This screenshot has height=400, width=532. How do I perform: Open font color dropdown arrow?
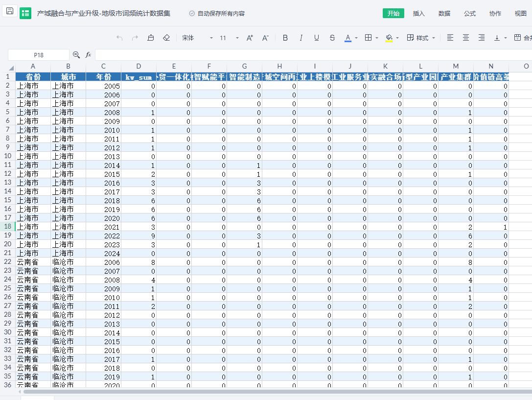(x=356, y=38)
